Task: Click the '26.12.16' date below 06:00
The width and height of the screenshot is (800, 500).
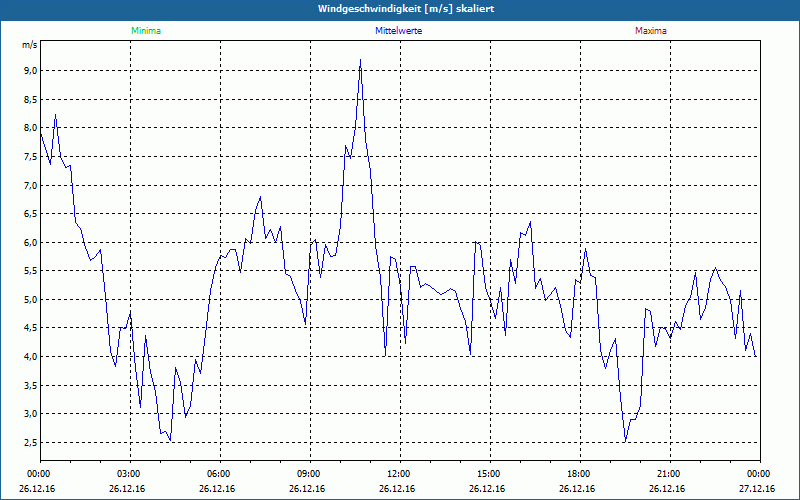Action: [217, 489]
